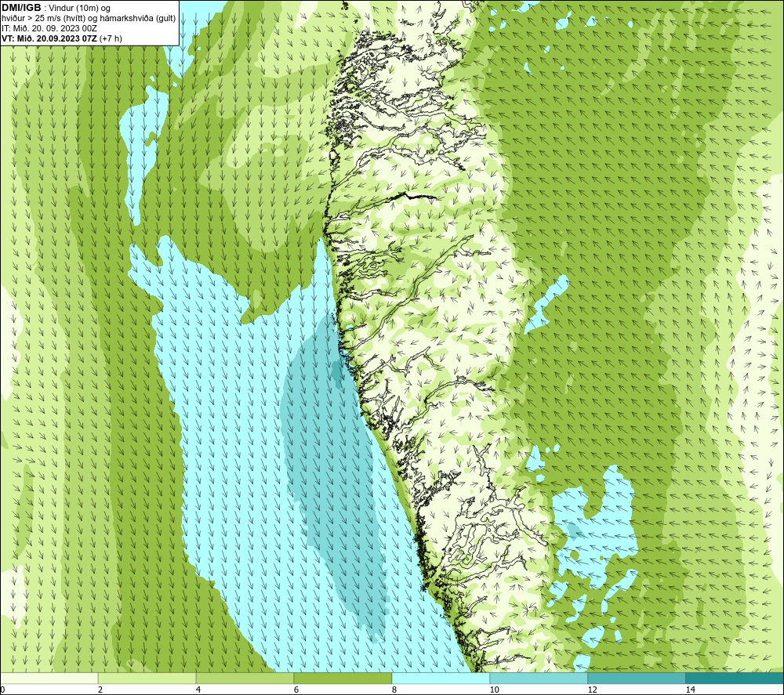This screenshot has width=784, height=695.
Task: Select the darkest teal swatch above 14 m/s
Action: pos(735,678)
